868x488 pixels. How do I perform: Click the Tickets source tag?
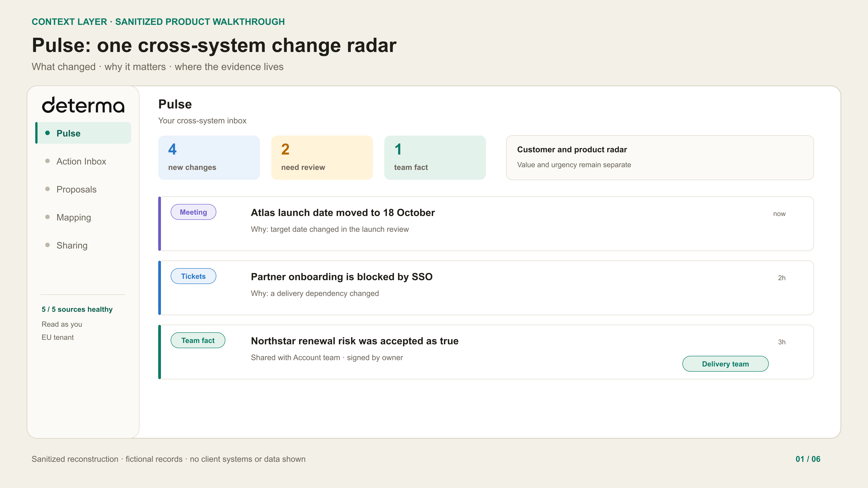point(193,276)
